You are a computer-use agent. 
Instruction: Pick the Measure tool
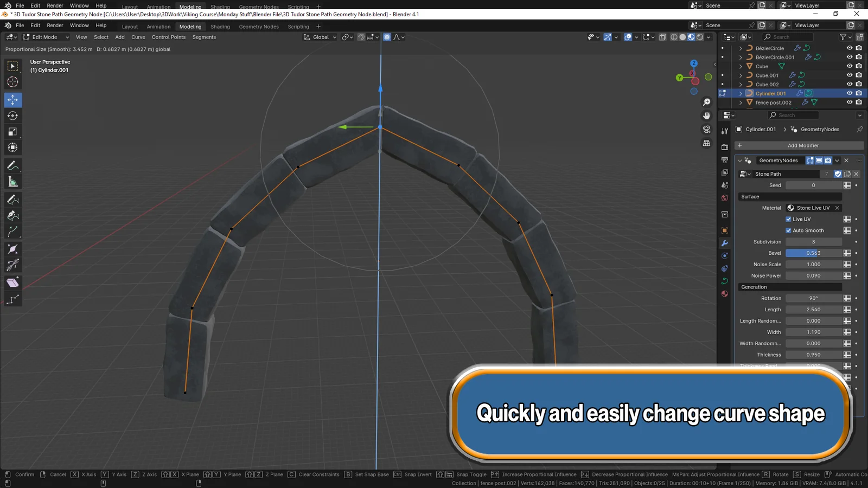click(12, 181)
